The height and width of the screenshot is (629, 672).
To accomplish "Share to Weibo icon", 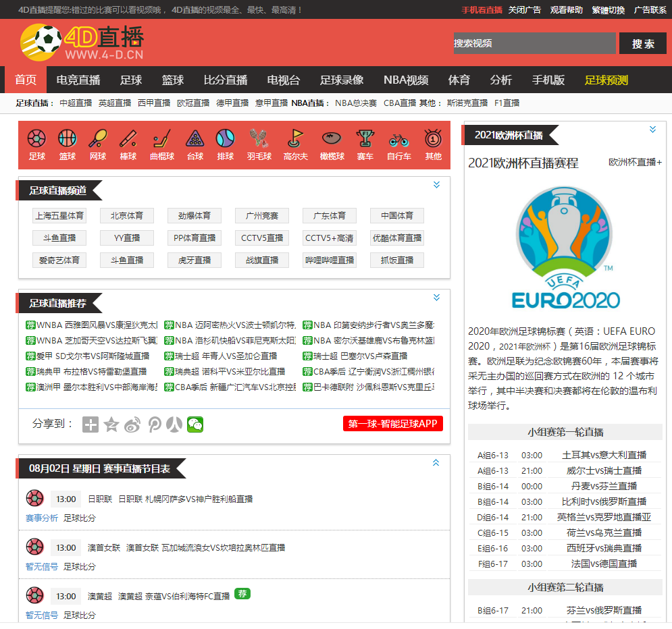I will pos(132,425).
